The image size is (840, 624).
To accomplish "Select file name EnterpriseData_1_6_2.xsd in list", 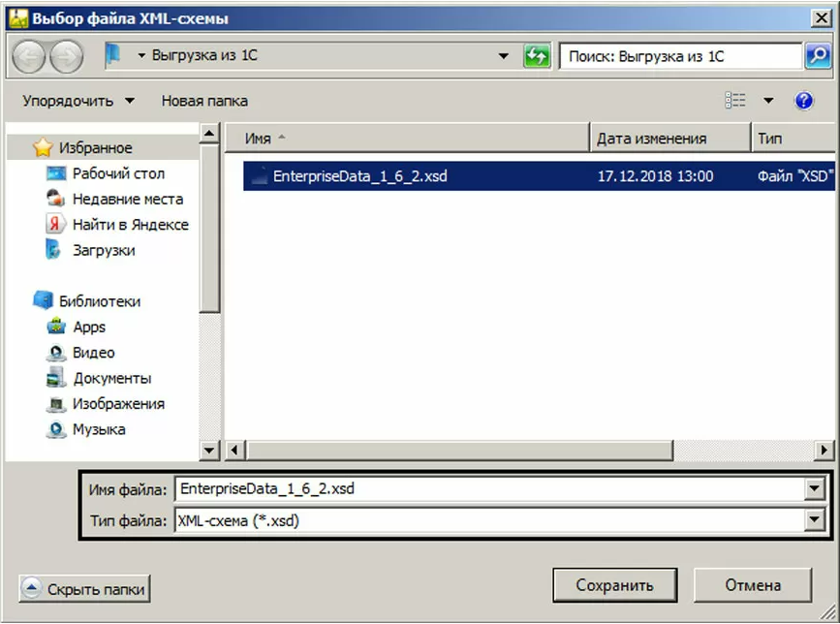I will [x=360, y=176].
